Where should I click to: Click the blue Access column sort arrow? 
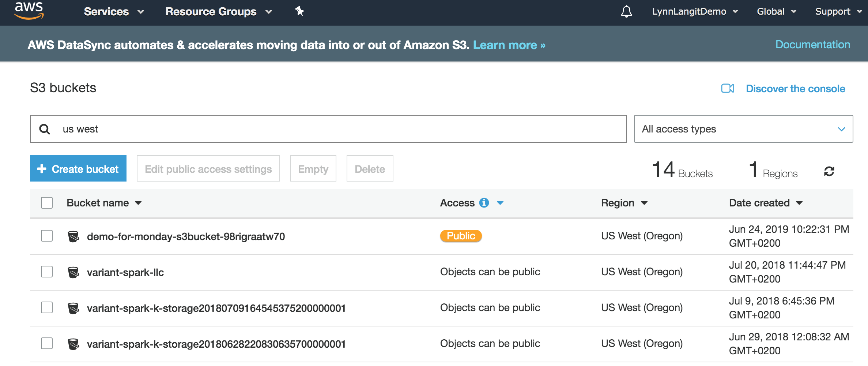pos(500,203)
